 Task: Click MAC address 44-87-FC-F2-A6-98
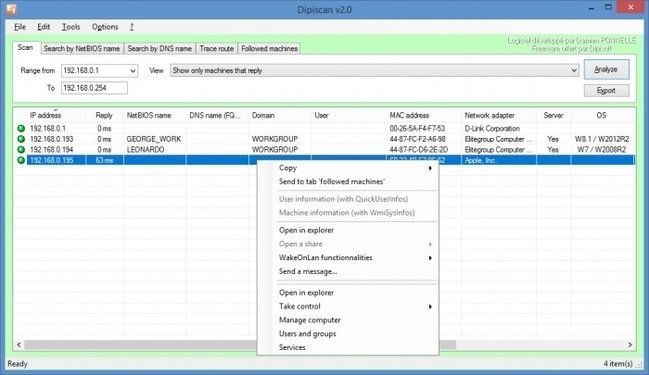[x=417, y=139]
